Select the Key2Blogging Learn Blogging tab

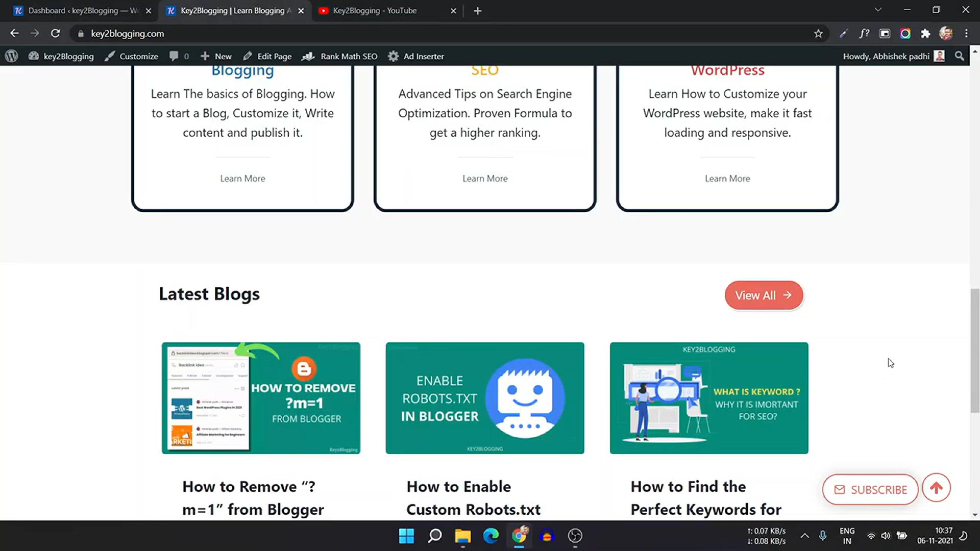(235, 11)
